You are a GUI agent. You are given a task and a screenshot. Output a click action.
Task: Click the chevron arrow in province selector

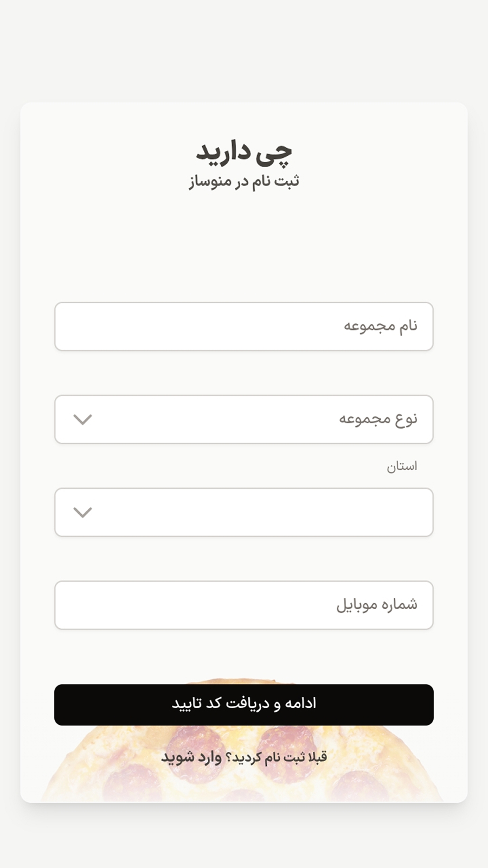[x=82, y=512]
